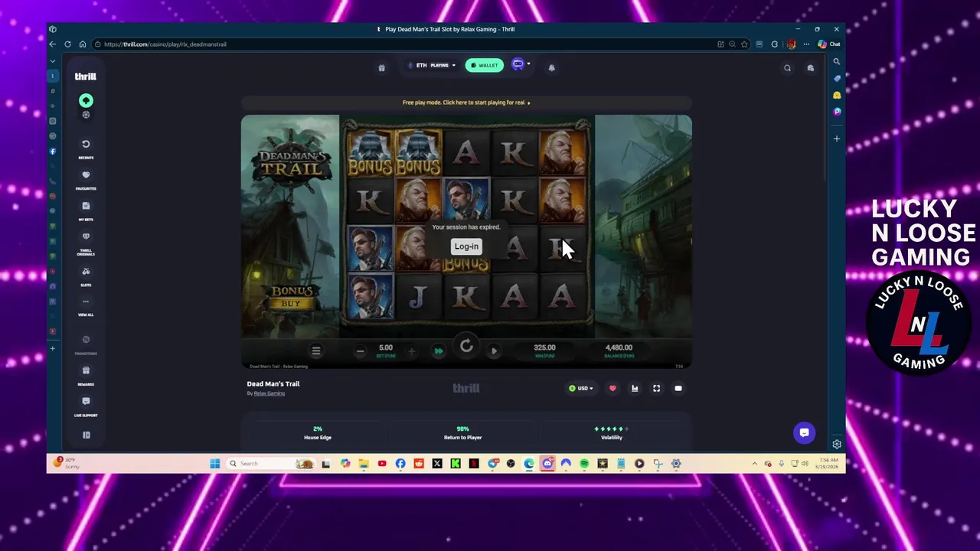980x551 pixels.
Task: Go to browser home page
Action: [x=82, y=44]
